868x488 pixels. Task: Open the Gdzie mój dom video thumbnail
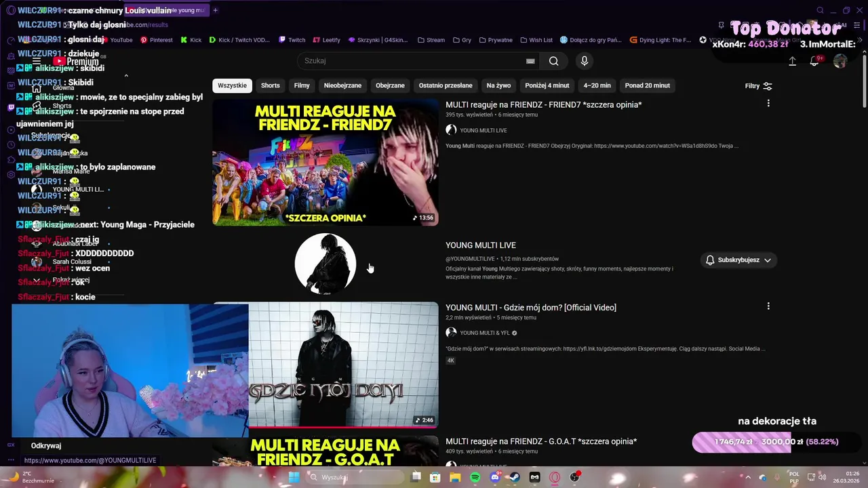pyautogui.click(x=343, y=365)
